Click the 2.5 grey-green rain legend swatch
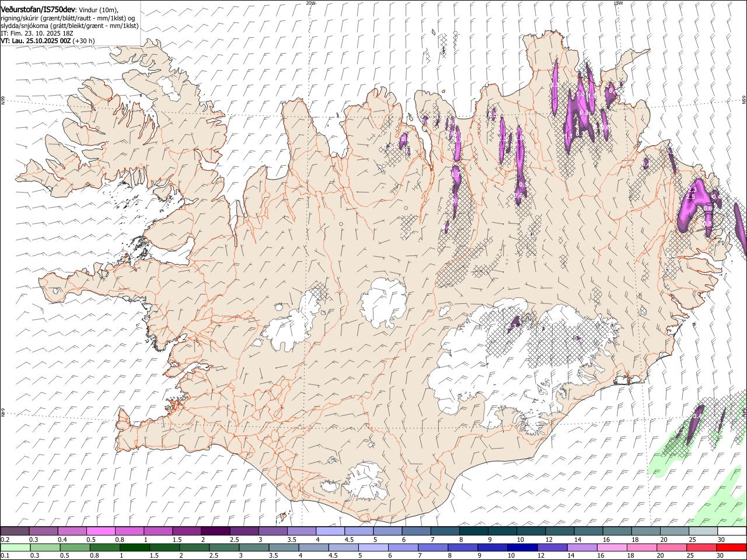This screenshot has height=560, width=747. tap(224, 547)
